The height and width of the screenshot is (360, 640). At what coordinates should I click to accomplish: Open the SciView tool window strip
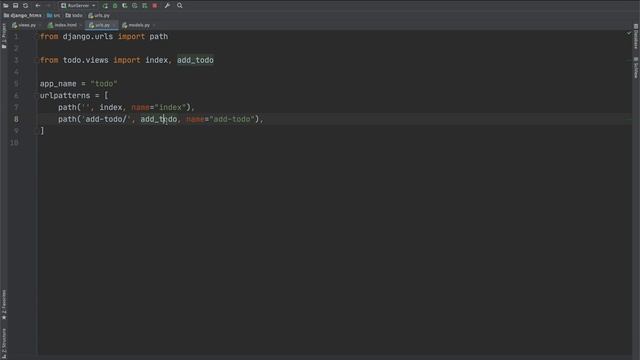(636, 67)
